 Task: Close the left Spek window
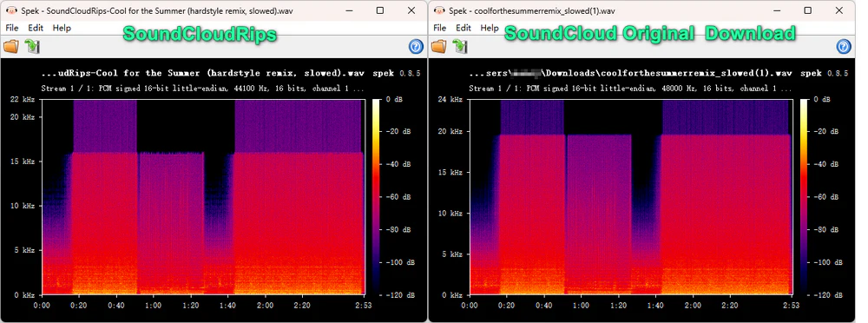[x=411, y=10]
